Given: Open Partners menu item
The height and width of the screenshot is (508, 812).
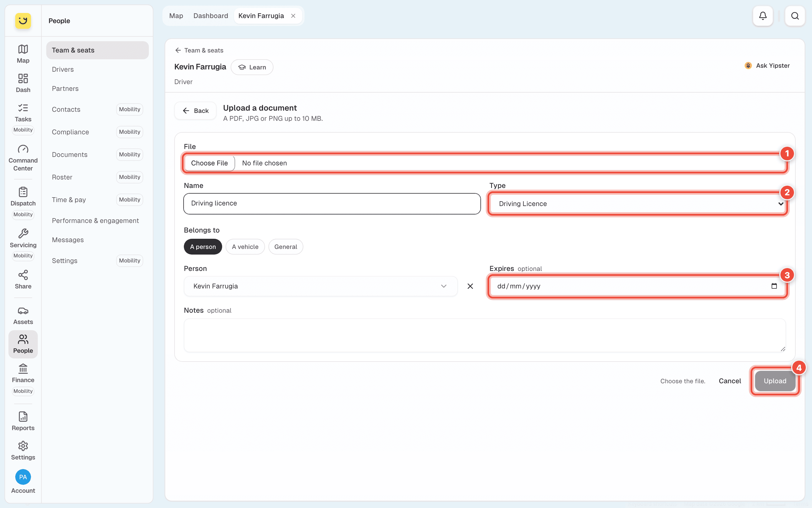Looking at the screenshot, I should [x=97, y=88].
